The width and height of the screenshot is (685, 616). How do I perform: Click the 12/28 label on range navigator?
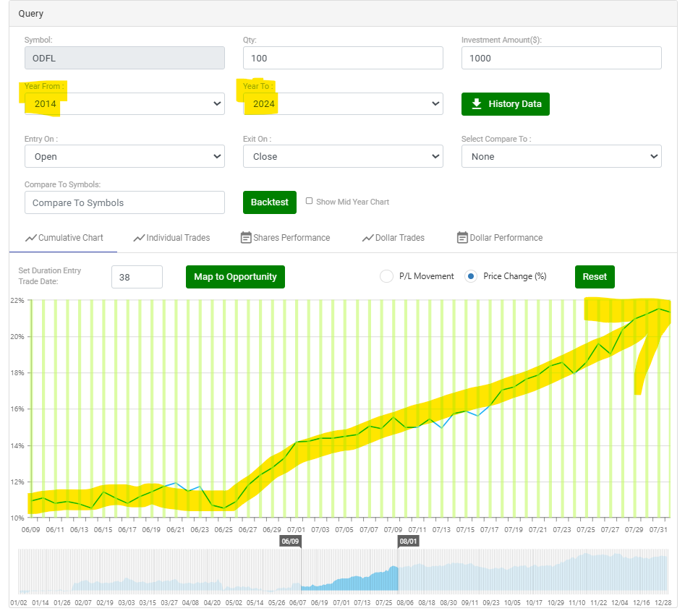point(663,602)
